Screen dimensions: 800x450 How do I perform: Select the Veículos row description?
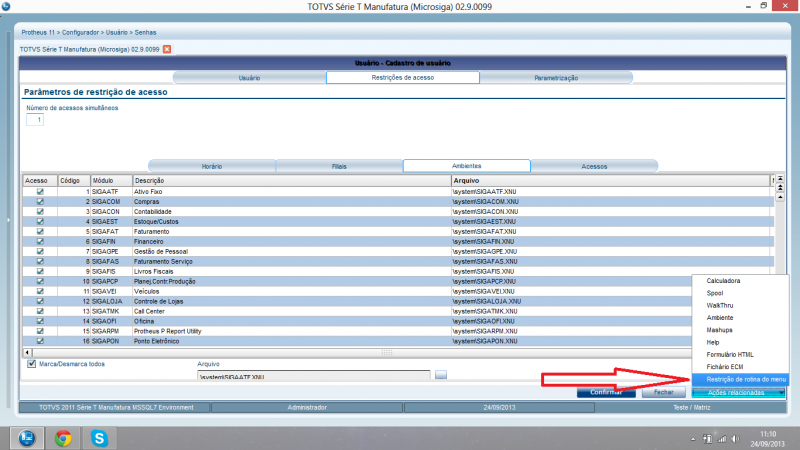tap(291, 291)
